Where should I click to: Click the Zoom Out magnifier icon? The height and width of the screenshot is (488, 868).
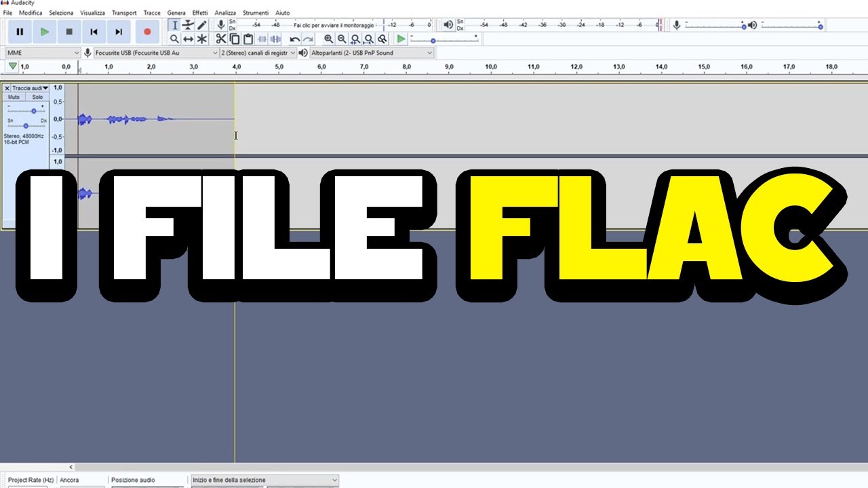click(342, 39)
